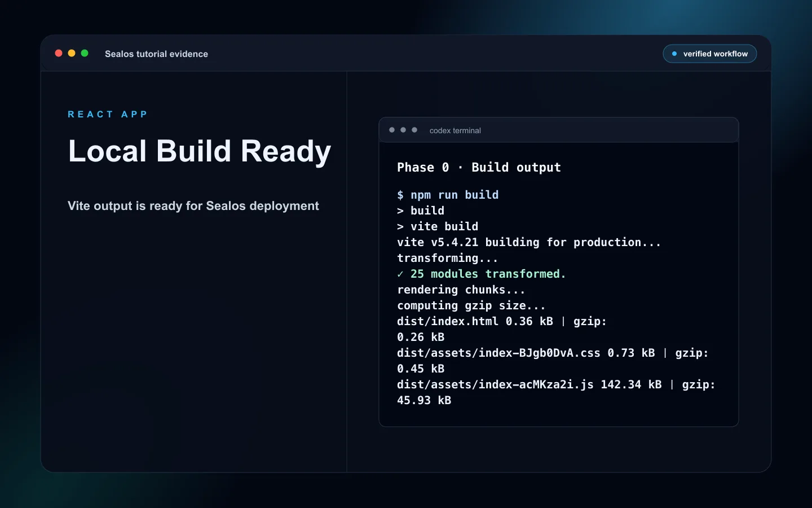This screenshot has height=508, width=812.
Task: Click 'Sealos tutorial evidence' window title
Action: coord(156,54)
